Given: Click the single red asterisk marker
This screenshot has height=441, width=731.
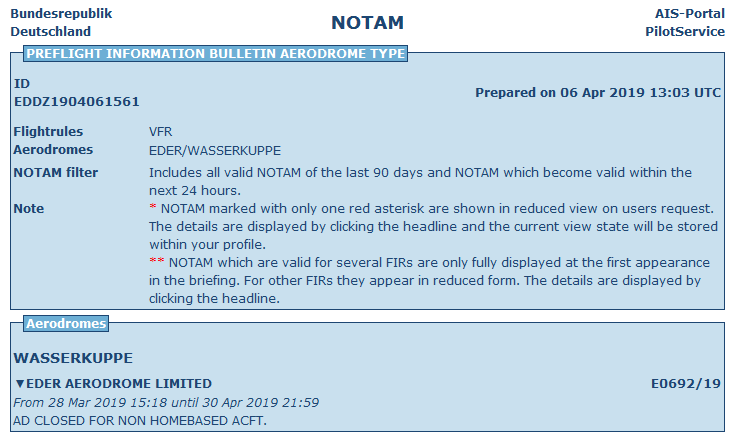Looking at the screenshot, I should (152, 207).
